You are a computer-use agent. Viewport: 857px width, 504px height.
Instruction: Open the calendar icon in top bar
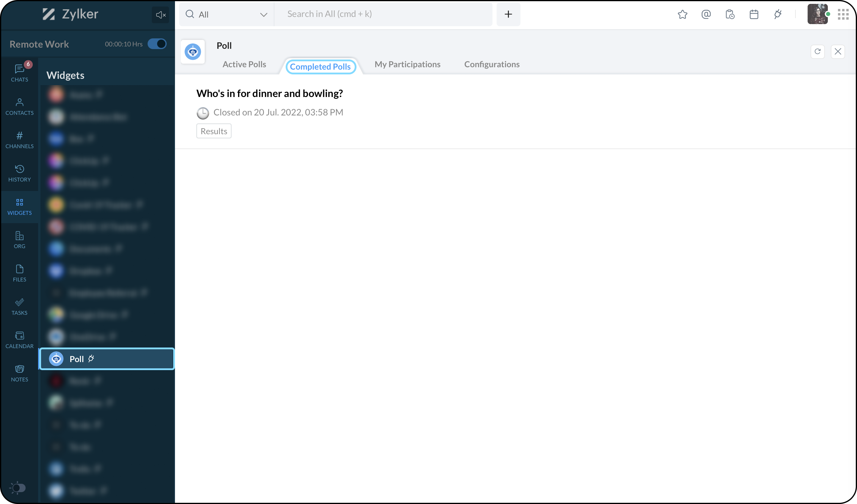754,14
